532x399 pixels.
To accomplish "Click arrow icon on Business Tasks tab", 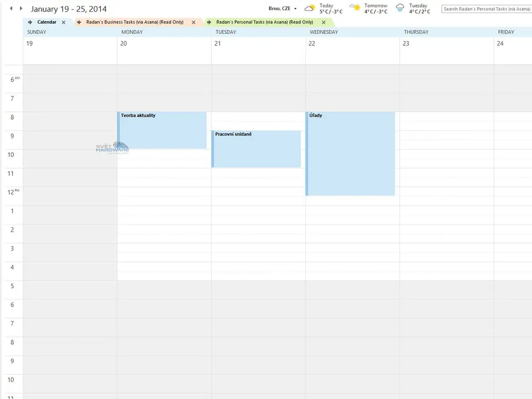I will [x=79, y=22].
